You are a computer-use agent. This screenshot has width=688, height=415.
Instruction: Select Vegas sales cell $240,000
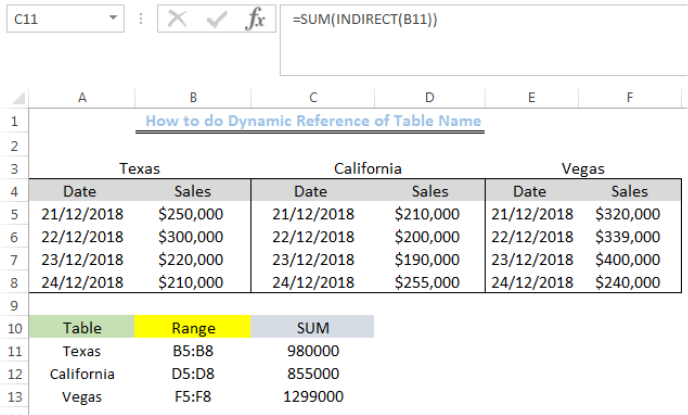[x=627, y=283]
